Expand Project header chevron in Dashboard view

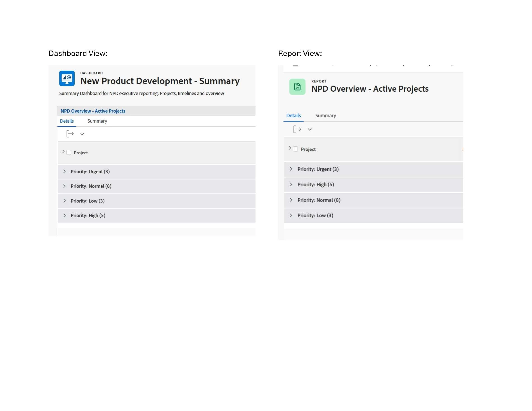(x=63, y=151)
